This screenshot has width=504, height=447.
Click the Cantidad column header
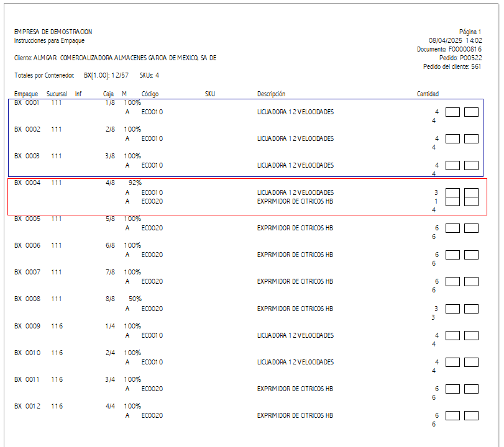point(428,94)
